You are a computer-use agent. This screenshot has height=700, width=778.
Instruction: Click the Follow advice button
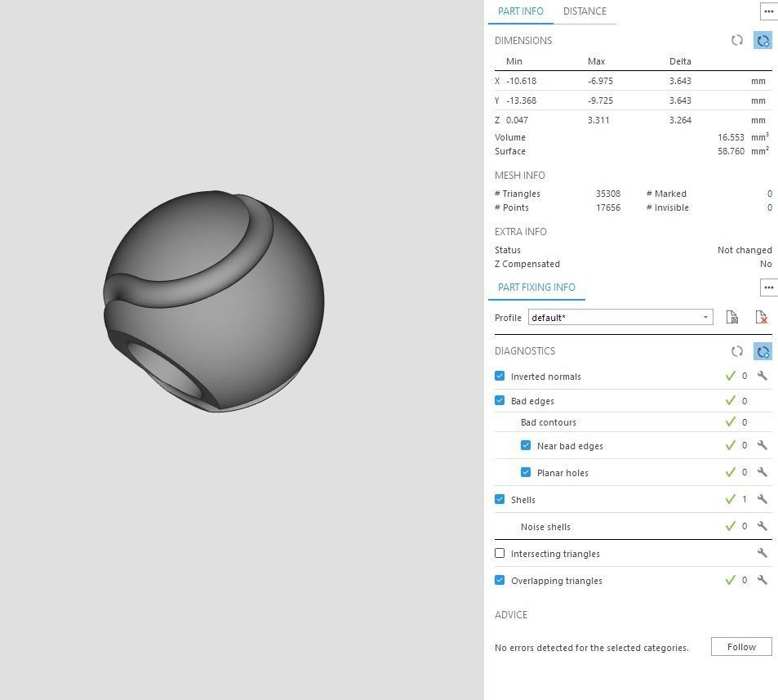click(741, 647)
